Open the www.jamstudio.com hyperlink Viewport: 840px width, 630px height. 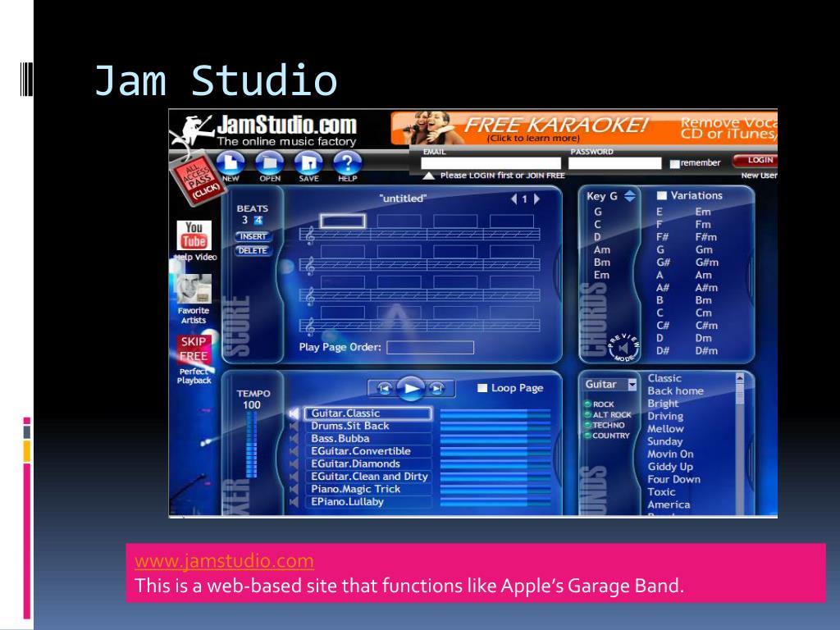coord(224,561)
